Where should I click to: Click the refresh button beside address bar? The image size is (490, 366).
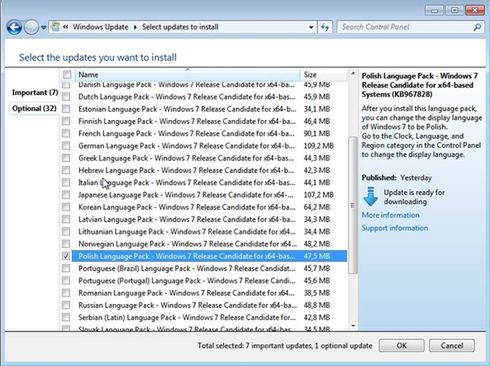pos(325,27)
